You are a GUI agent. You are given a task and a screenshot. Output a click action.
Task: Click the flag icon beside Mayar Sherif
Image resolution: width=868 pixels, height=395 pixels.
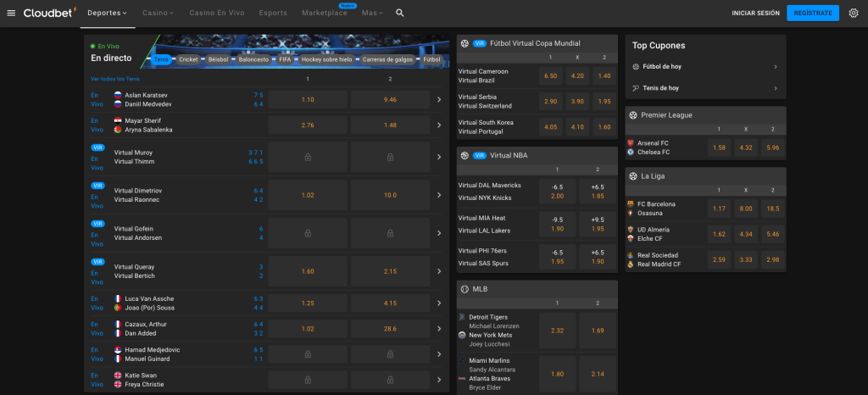click(x=117, y=120)
